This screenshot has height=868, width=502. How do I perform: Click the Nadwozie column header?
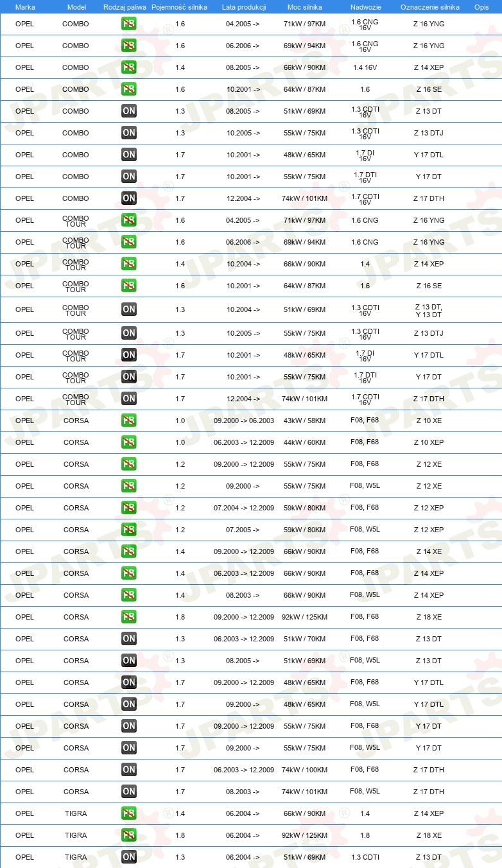click(x=365, y=7)
